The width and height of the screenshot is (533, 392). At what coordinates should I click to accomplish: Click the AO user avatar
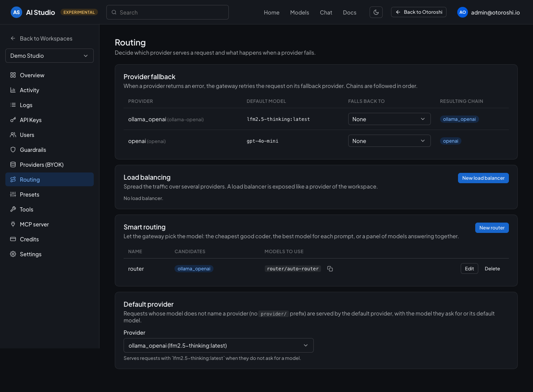463,12
